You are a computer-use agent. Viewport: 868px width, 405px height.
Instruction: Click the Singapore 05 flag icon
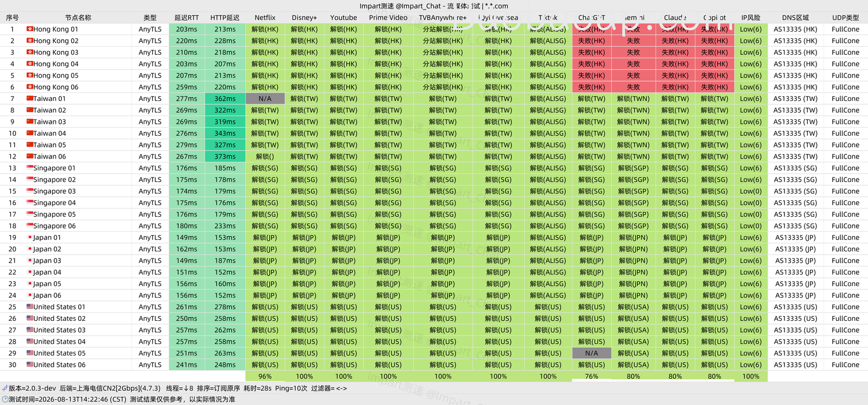pyautogui.click(x=30, y=214)
